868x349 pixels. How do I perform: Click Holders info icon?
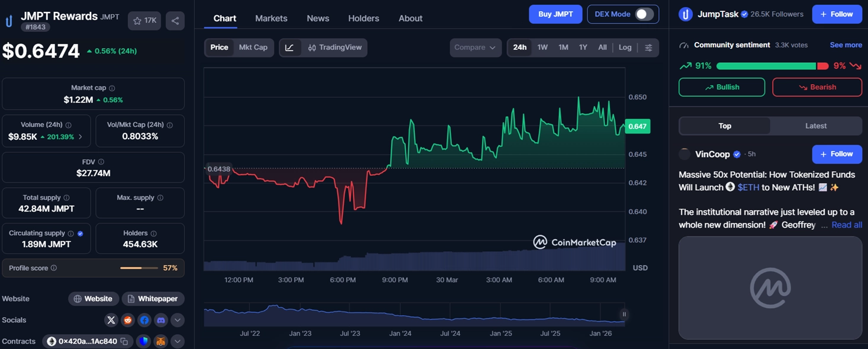tap(153, 233)
